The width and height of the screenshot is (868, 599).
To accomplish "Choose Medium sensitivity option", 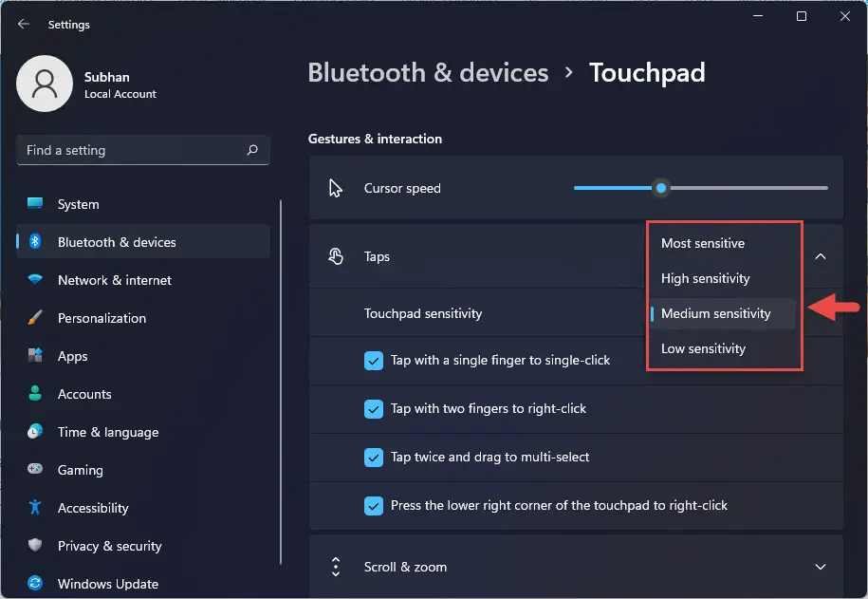I will pyautogui.click(x=723, y=313).
